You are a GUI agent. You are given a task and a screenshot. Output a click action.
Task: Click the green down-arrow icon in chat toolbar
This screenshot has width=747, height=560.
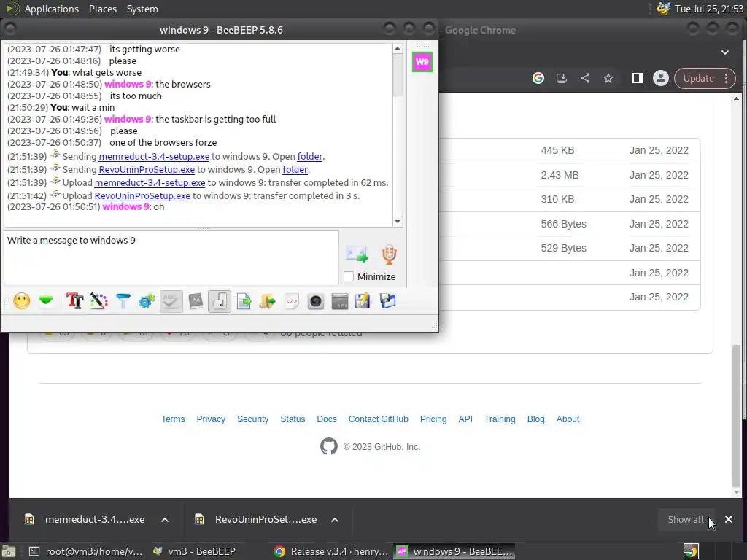tap(46, 301)
